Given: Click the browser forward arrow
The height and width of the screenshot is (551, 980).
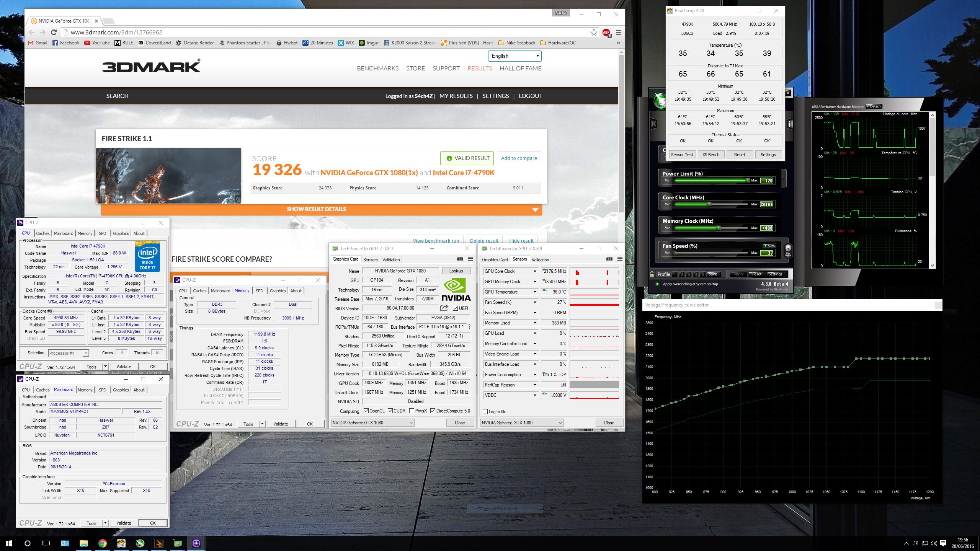Looking at the screenshot, I should pos(42,33).
